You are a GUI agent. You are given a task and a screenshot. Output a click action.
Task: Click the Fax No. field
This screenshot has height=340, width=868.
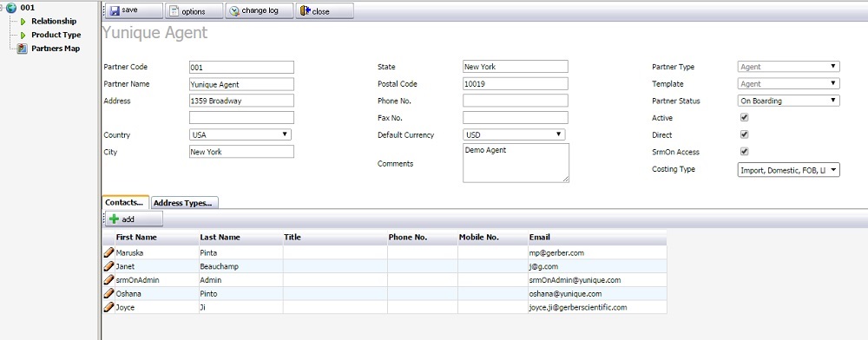pos(516,118)
